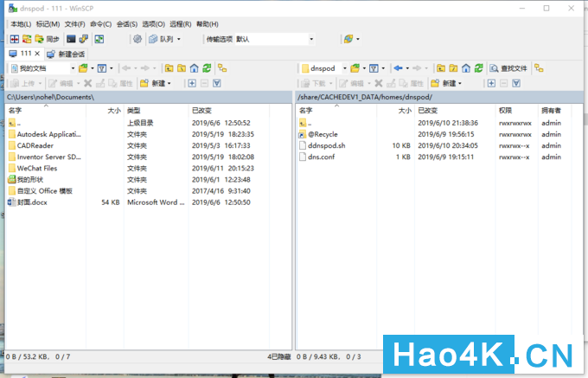Go to remote root directory icon
588x378 pixels.
[453, 68]
